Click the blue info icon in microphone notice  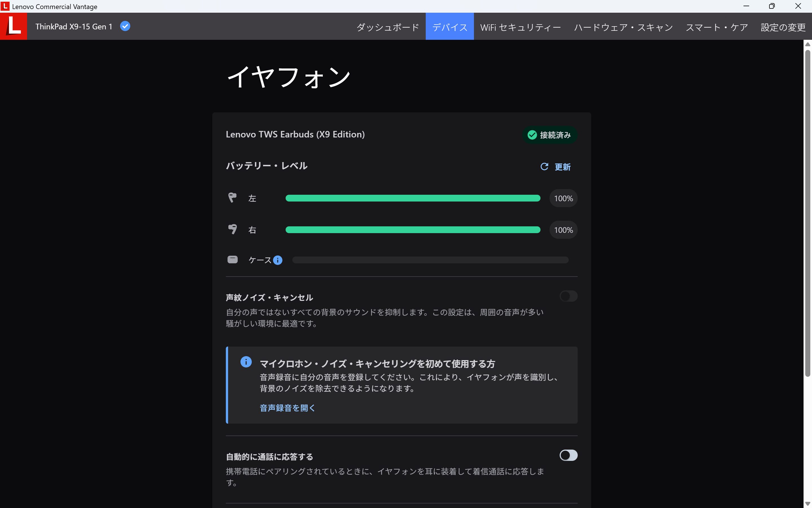(x=246, y=362)
